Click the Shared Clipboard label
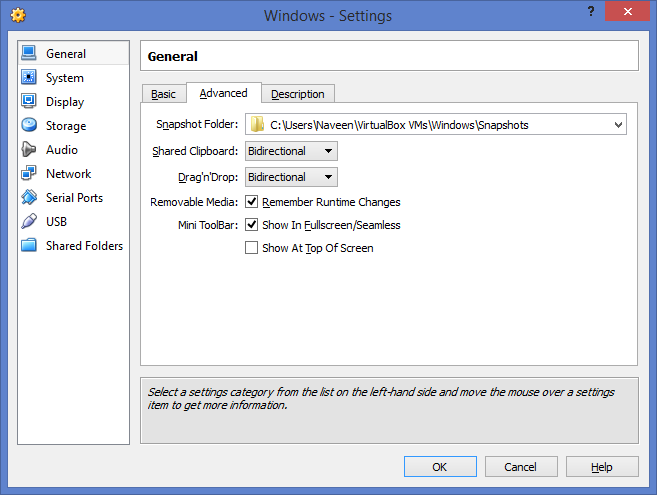The image size is (657, 495). pos(195,151)
